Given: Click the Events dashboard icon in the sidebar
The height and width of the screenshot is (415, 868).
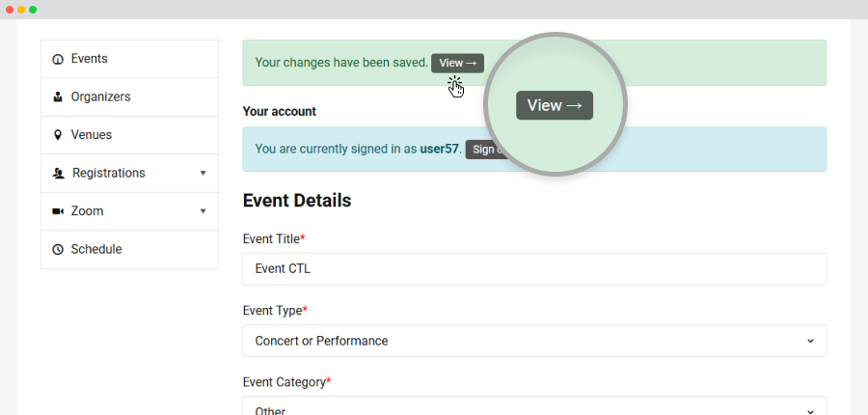Looking at the screenshot, I should [58, 59].
